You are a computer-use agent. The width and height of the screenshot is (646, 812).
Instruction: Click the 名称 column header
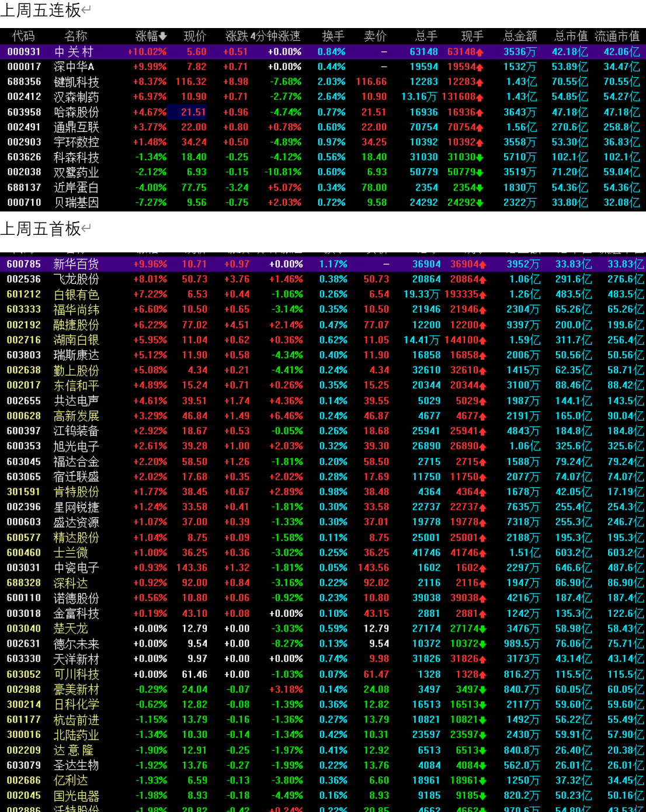76,36
